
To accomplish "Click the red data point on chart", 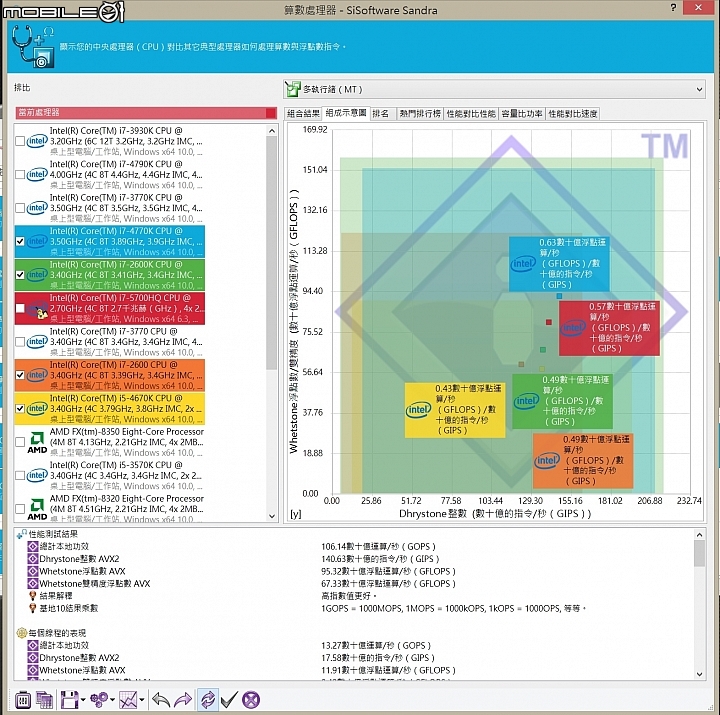I will pyautogui.click(x=549, y=322).
